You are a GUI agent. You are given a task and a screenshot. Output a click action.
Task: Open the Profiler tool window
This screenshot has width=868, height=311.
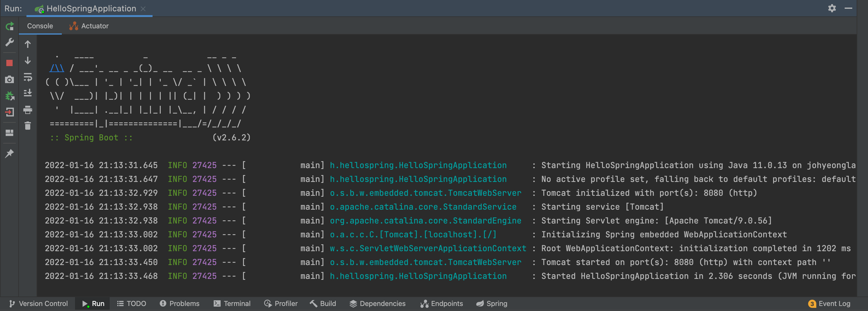[281, 303]
